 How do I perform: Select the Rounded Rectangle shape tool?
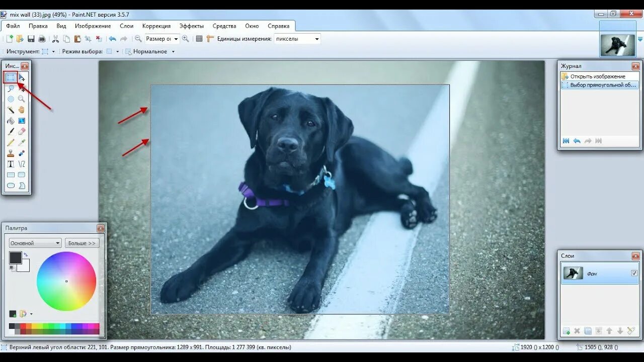coord(22,175)
